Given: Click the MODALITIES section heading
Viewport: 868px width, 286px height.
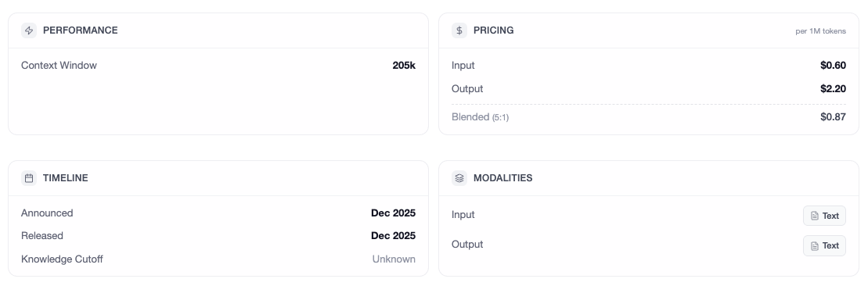Looking at the screenshot, I should pyautogui.click(x=502, y=178).
